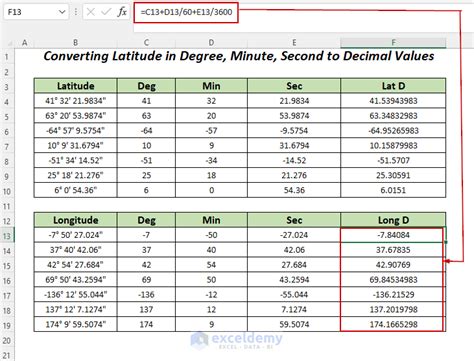Image resolution: width=474 pixels, height=361 pixels.
Task: Click the Sec value -27.024
Action: pos(294,235)
